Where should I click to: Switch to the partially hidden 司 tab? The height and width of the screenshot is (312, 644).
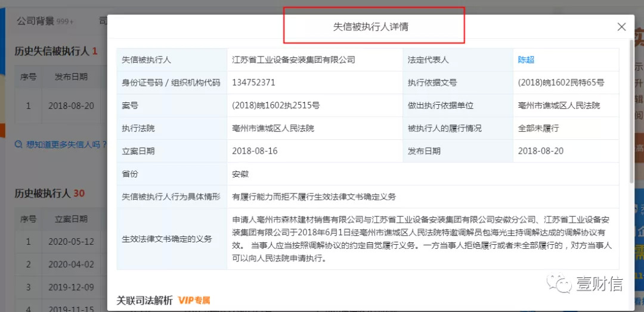click(x=103, y=21)
